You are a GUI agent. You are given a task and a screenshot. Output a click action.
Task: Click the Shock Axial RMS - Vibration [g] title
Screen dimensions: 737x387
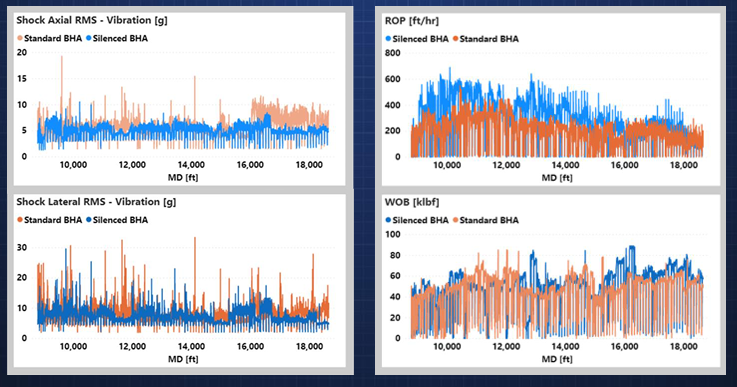92,20
